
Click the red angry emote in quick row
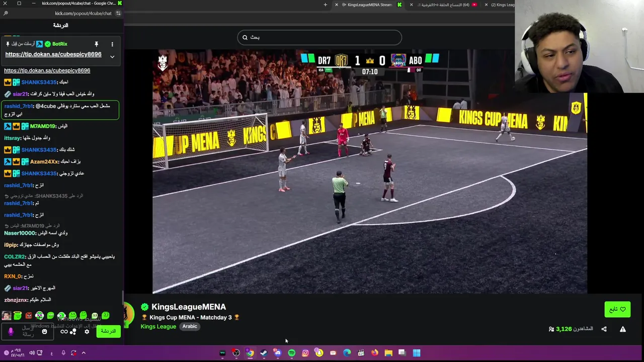[29, 316]
